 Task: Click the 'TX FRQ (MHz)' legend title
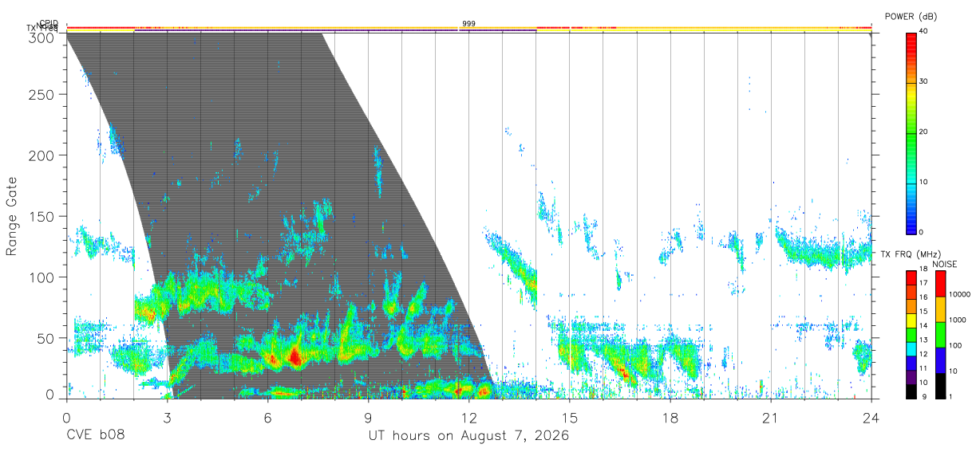910,254
